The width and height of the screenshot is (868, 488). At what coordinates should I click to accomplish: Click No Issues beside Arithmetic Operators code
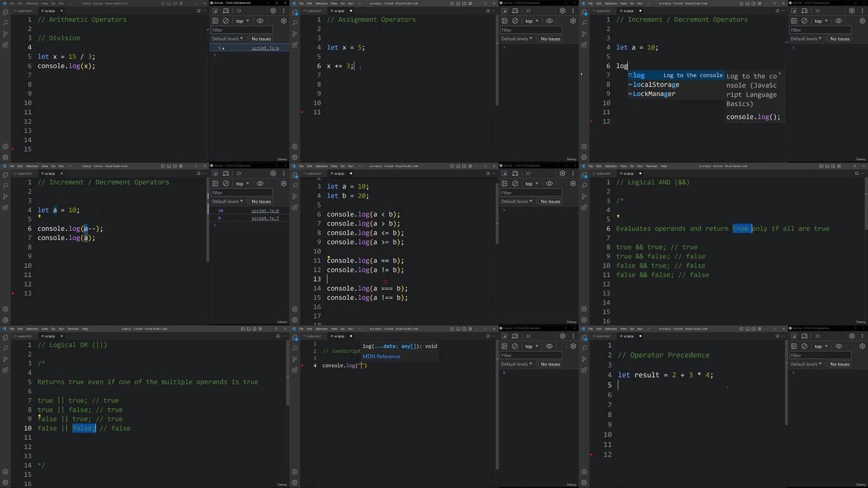[261, 39]
